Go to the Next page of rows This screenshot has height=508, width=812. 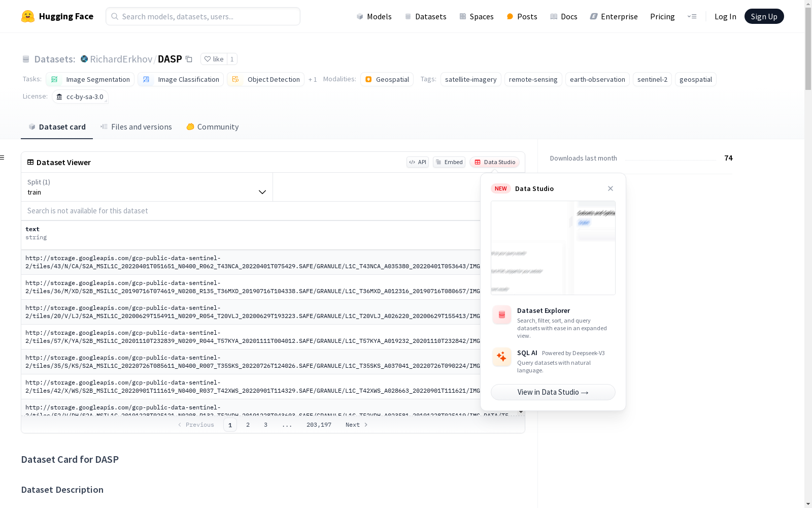click(356, 425)
